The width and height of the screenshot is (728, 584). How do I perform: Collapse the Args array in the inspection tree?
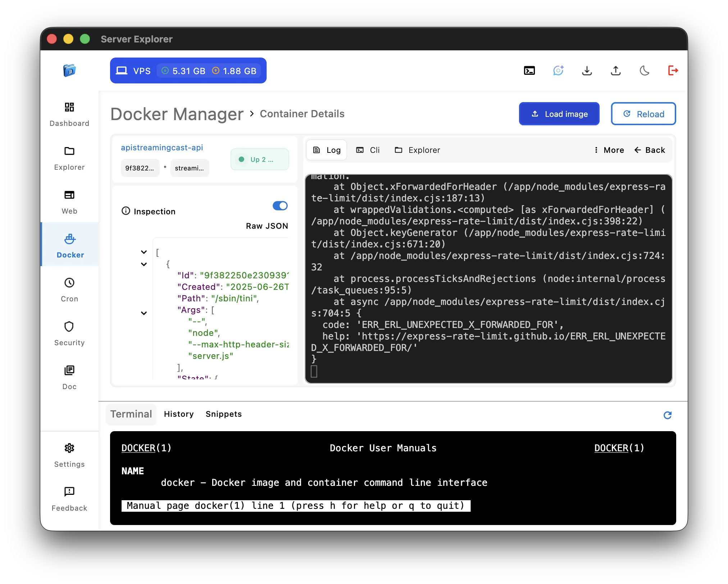click(x=144, y=313)
